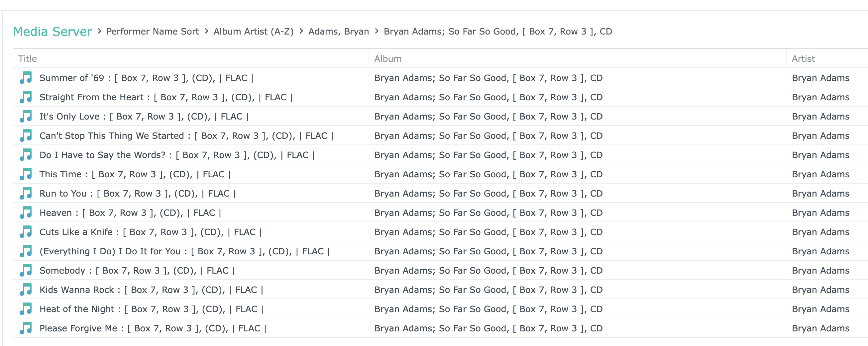Sort by the Title column header
This screenshot has width=868, height=346.
tap(28, 58)
